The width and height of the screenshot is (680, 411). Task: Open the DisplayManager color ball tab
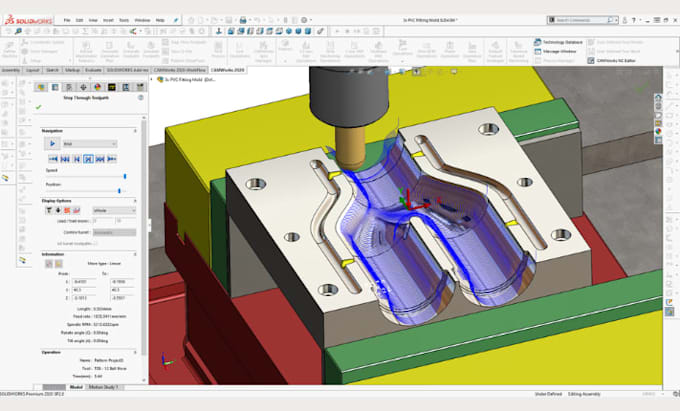98,87
